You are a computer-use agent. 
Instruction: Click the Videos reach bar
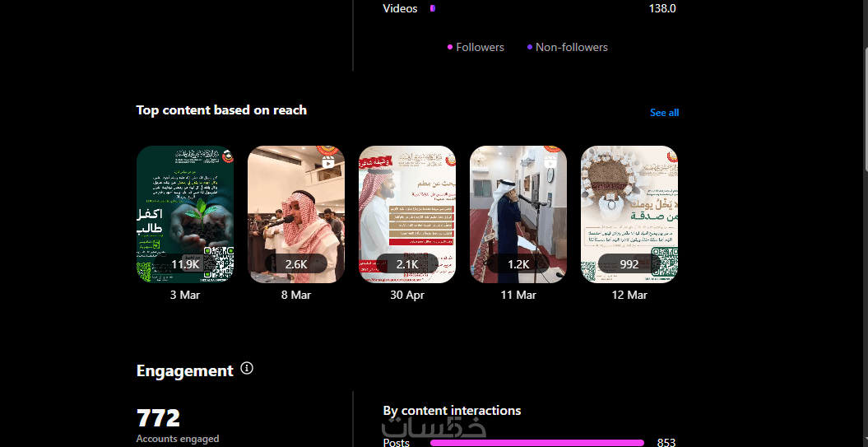tap(432, 8)
